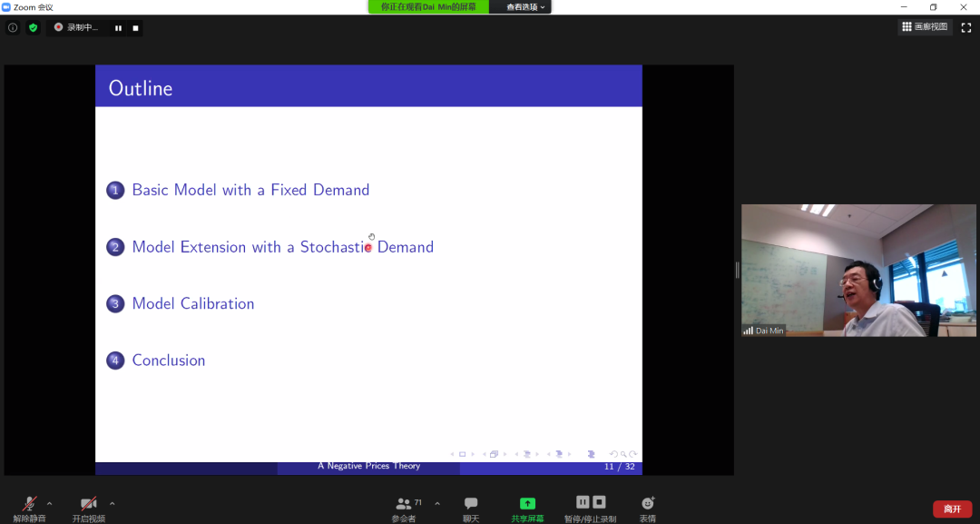Open the meeting information icon
Image resolution: width=980 pixels, height=524 pixels.
pyautogui.click(x=13, y=27)
